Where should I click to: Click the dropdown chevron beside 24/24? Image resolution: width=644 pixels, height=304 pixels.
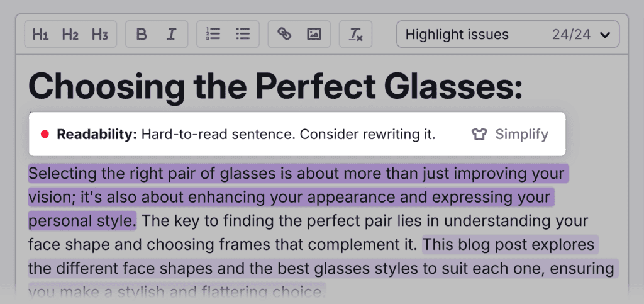[605, 35]
